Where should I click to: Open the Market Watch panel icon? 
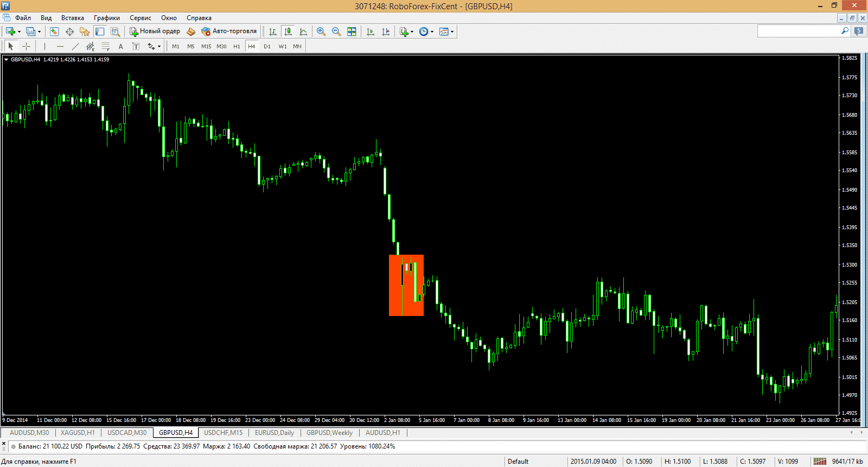click(x=54, y=31)
